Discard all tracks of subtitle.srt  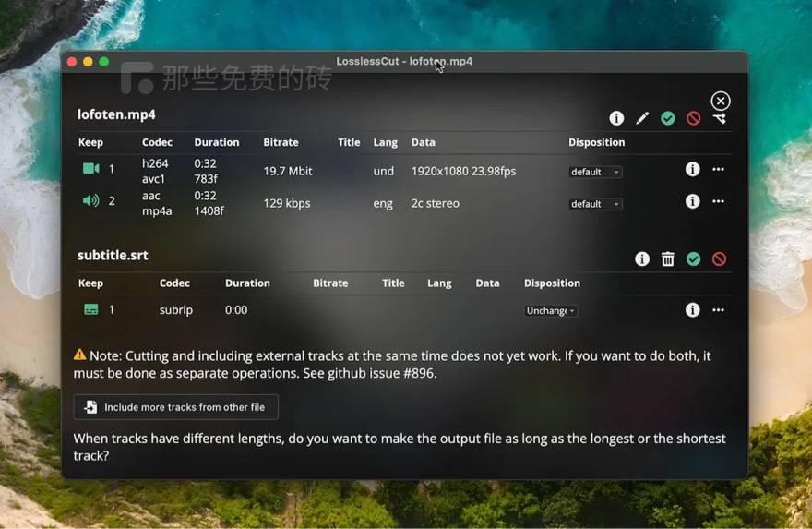[719, 259]
